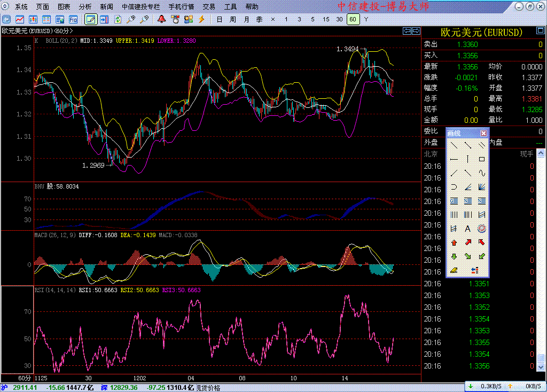547x392 pixels.
Task: Click the lightning bolt toolbar icon
Action: pyautogui.click(x=201, y=19)
